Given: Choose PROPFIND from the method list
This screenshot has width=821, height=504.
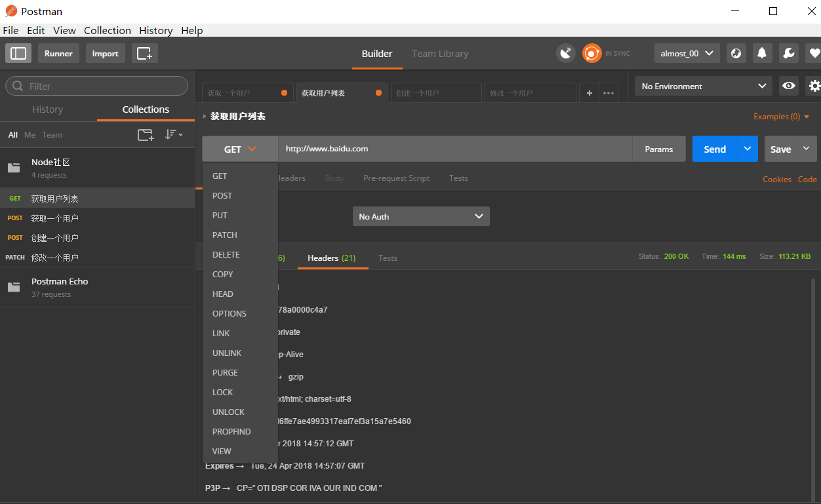Looking at the screenshot, I should pyautogui.click(x=241, y=431).
